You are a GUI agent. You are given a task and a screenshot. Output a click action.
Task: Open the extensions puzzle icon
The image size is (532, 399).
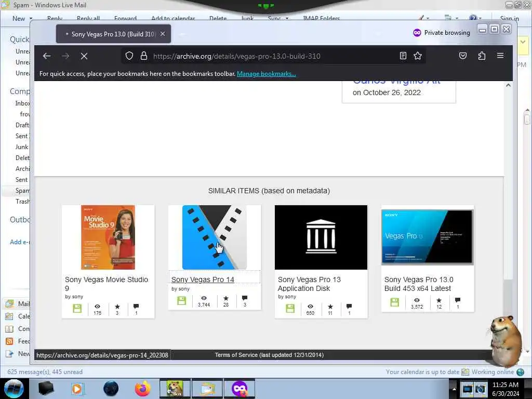(x=482, y=56)
